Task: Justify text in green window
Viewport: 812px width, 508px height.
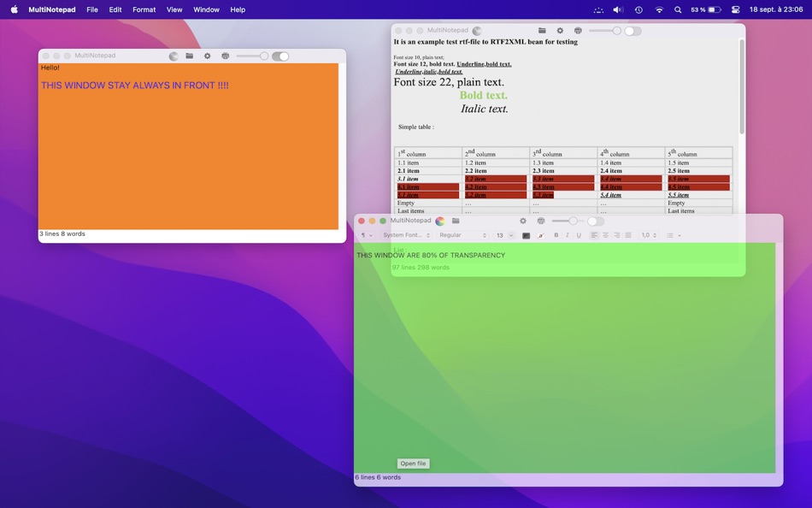Action: click(x=628, y=235)
